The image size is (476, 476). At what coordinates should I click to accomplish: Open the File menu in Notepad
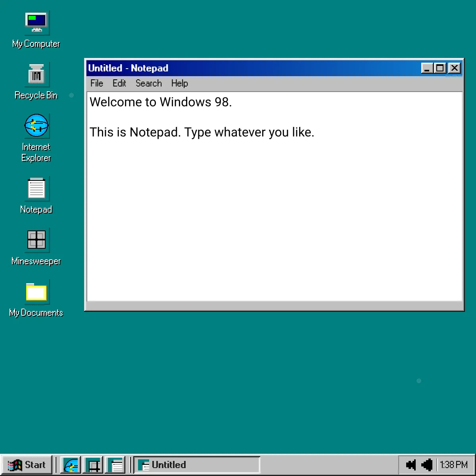pyautogui.click(x=97, y=83)
